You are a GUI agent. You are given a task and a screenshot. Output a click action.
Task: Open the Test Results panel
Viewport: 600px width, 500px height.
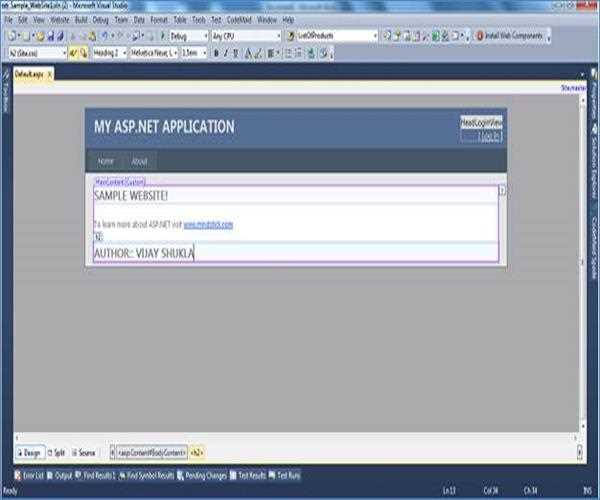tap(249, 475)
